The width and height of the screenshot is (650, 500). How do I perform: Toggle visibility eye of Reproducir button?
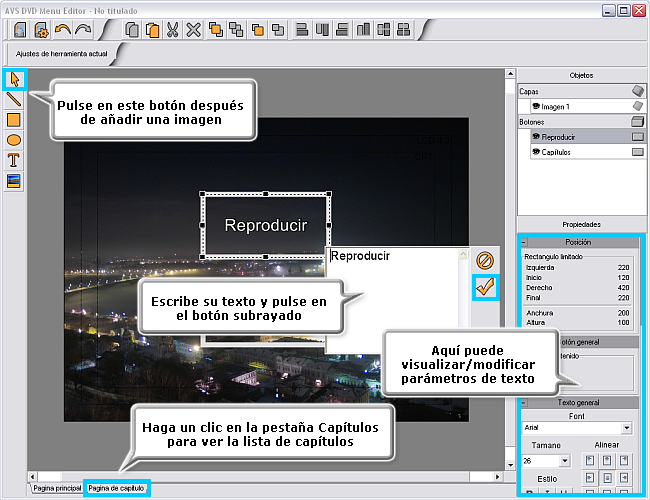click(x=536, y=136)
